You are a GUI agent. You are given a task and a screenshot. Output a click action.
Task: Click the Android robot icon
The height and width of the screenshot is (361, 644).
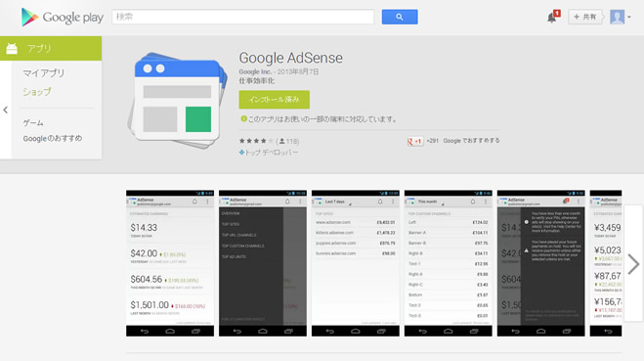[x=12, y=49]
